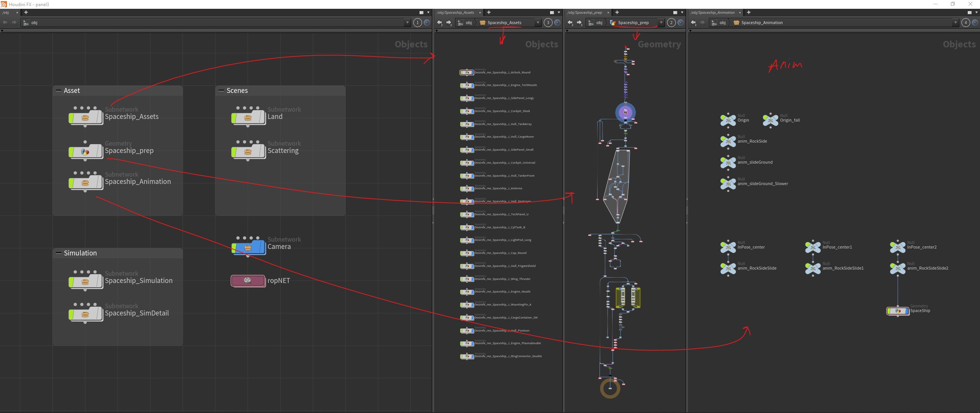
Task: Select the Spaceship_Assets subnetwork node icon
Action: tap(86, 118)
